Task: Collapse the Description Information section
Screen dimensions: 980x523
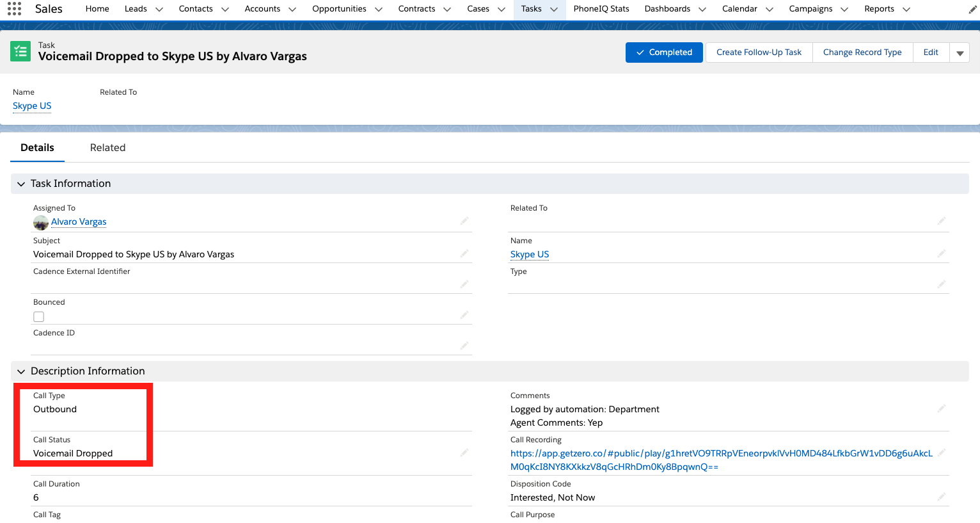Action: tap(21, 371)
